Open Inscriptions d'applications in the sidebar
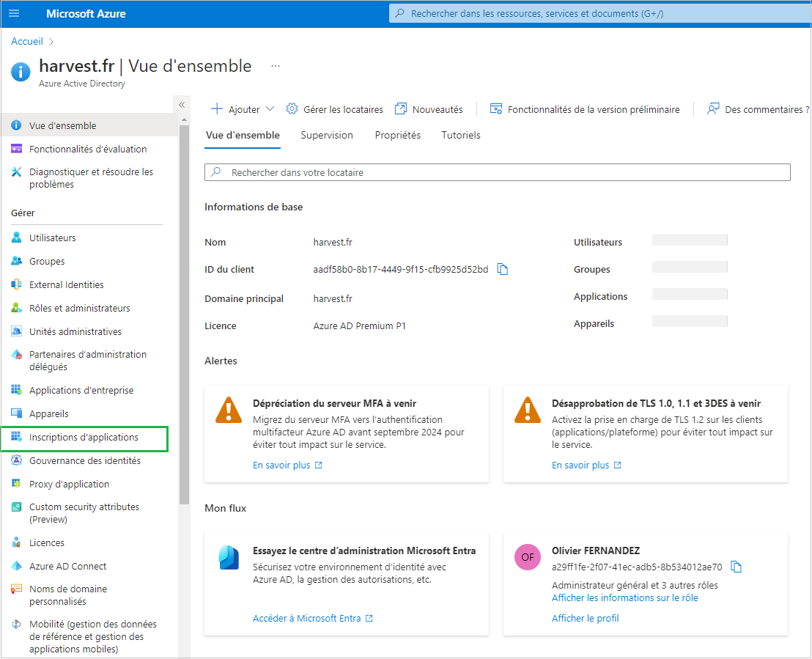812x659 pixels. point(84,438)
